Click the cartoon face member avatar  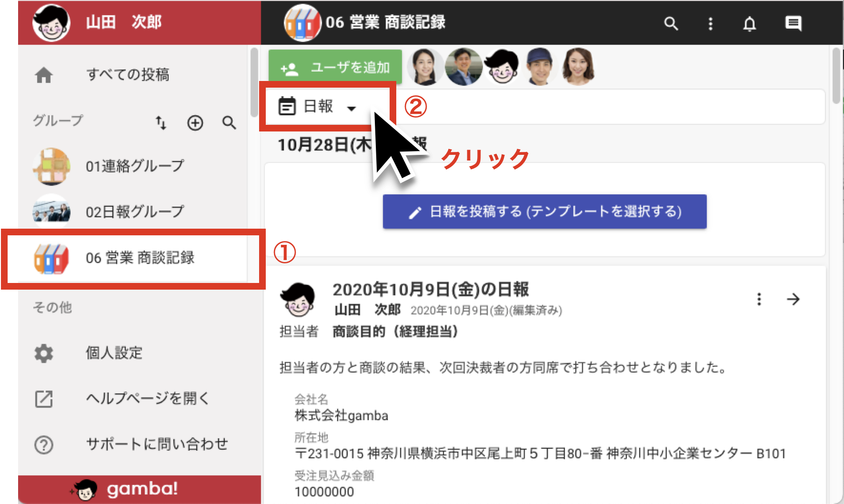click(502, 67)
